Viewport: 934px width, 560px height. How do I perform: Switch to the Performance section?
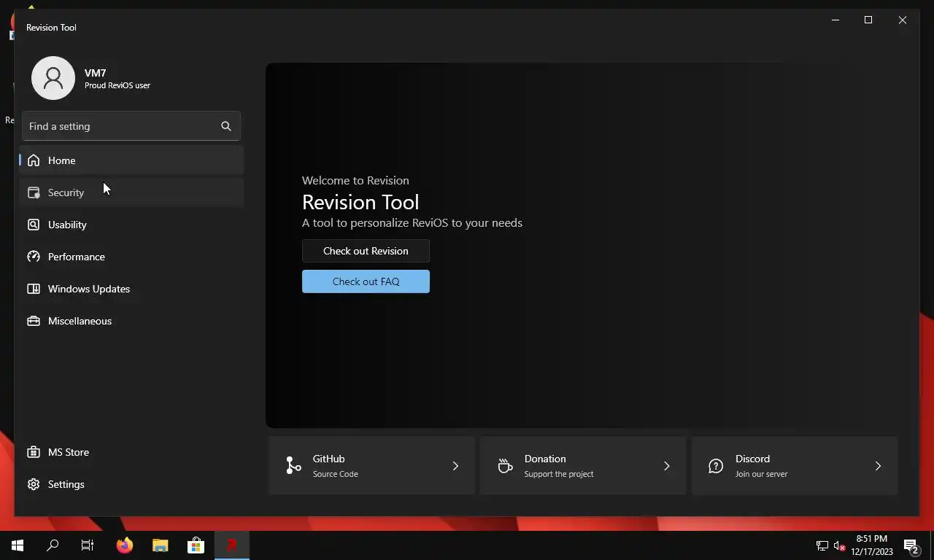coord(131,257)
